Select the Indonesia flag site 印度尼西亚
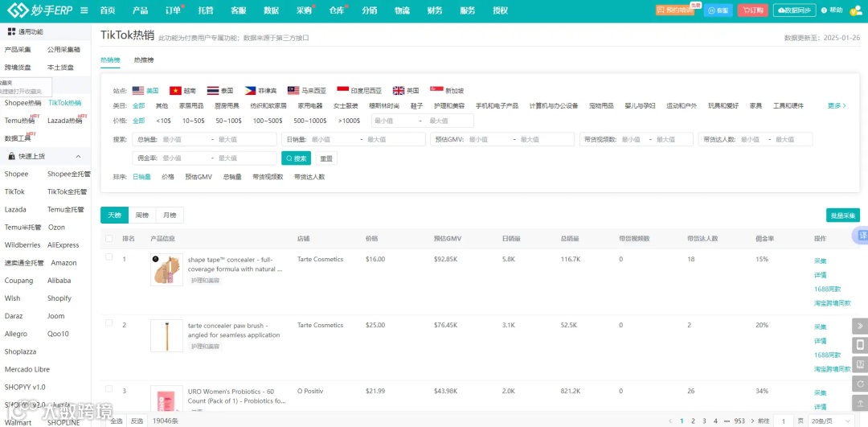The width and height of the screenshot is (868, 427). point(359,90)
